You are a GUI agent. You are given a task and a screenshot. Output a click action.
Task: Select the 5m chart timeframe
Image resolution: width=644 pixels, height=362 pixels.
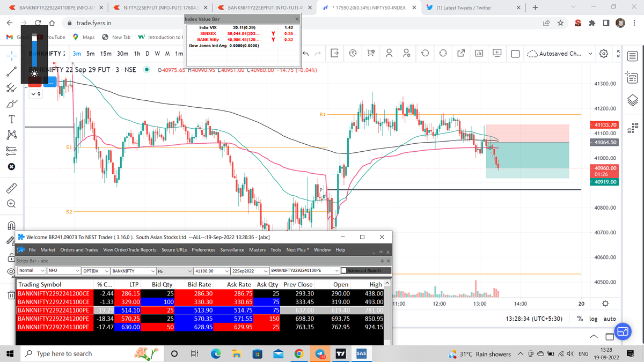91,54
